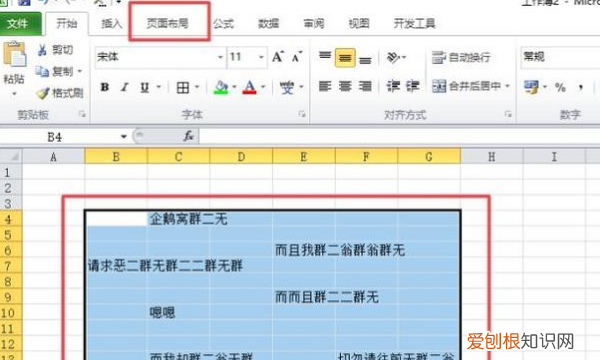
Task: Apply comma style format
Action: [581, 87]
